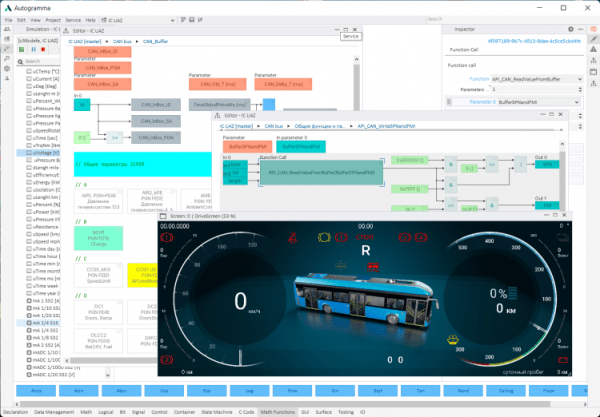
Task: Select the Cos math function block
Action: tap(164, 391)
